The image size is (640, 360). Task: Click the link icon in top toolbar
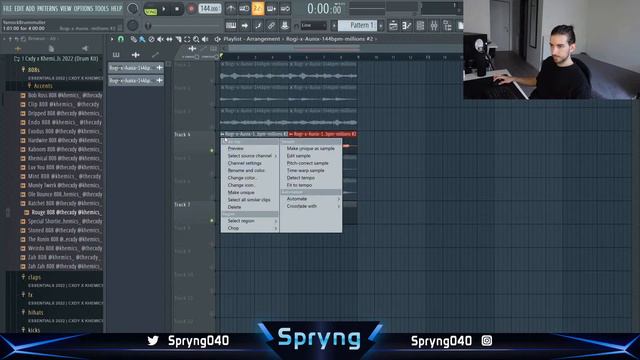pos(271,26)
